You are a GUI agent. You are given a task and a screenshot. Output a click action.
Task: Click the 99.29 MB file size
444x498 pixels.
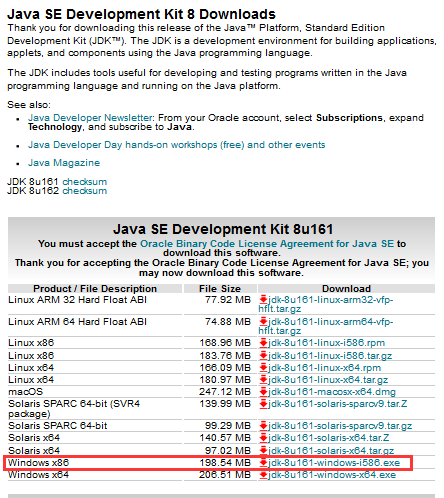(228, 426)
